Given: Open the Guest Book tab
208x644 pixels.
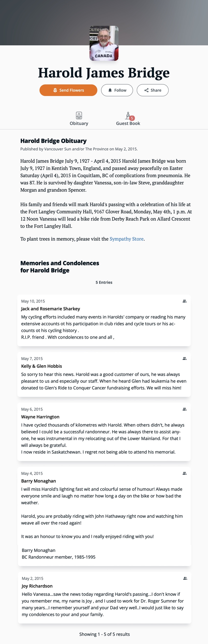Looking at the screenshot, I should 128,119.
